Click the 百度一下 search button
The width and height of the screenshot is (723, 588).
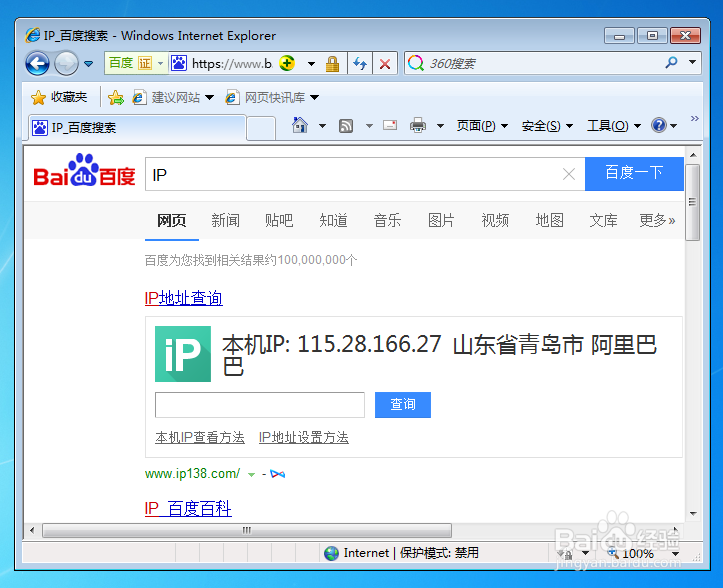[634, 173]
